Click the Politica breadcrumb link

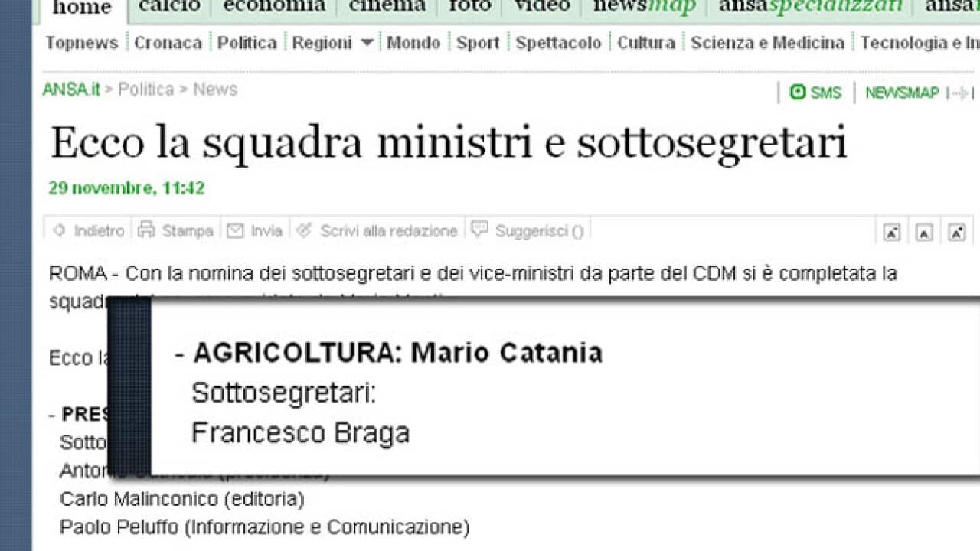point(145,90)
